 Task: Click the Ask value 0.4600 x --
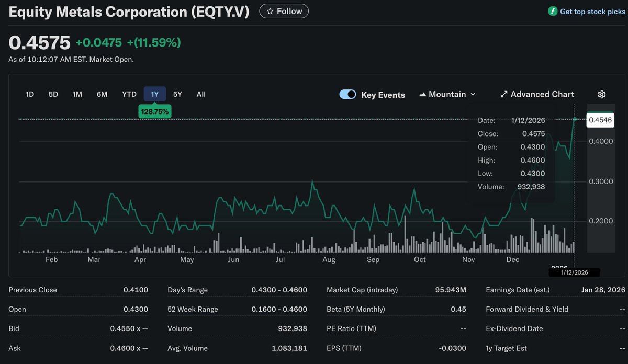129,348
